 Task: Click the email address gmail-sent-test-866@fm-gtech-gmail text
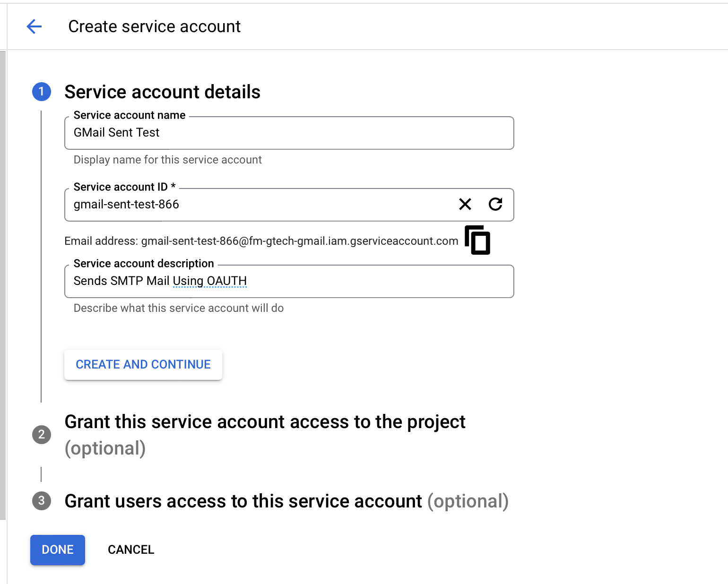click(300, 241)
